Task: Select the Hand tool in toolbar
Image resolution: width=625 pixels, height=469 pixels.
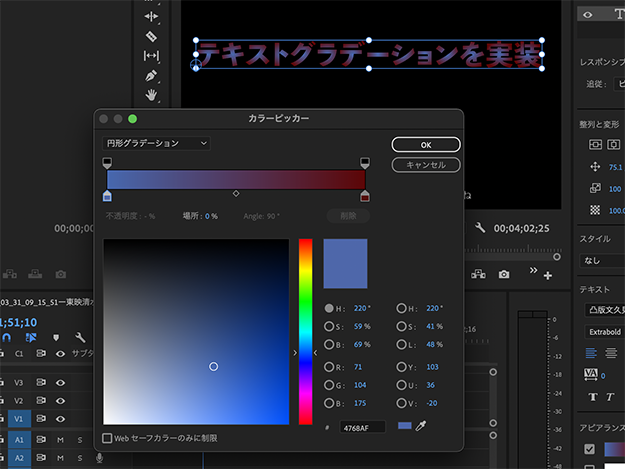Action: pos(151,95)
